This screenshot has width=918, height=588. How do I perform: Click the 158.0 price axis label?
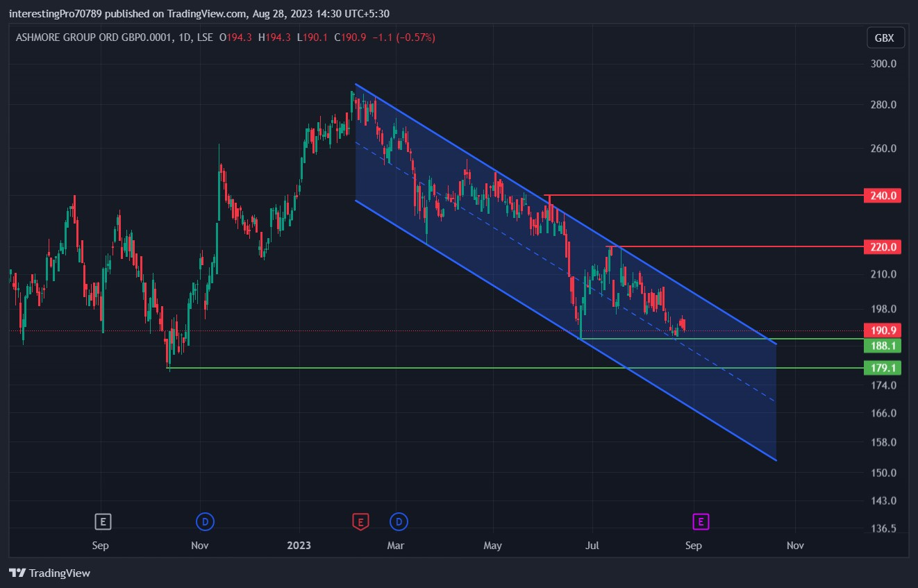point(884,442)
